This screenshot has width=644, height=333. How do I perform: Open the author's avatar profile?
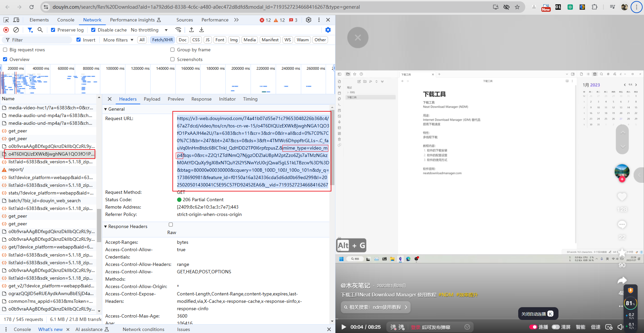(x=622, y=171)
